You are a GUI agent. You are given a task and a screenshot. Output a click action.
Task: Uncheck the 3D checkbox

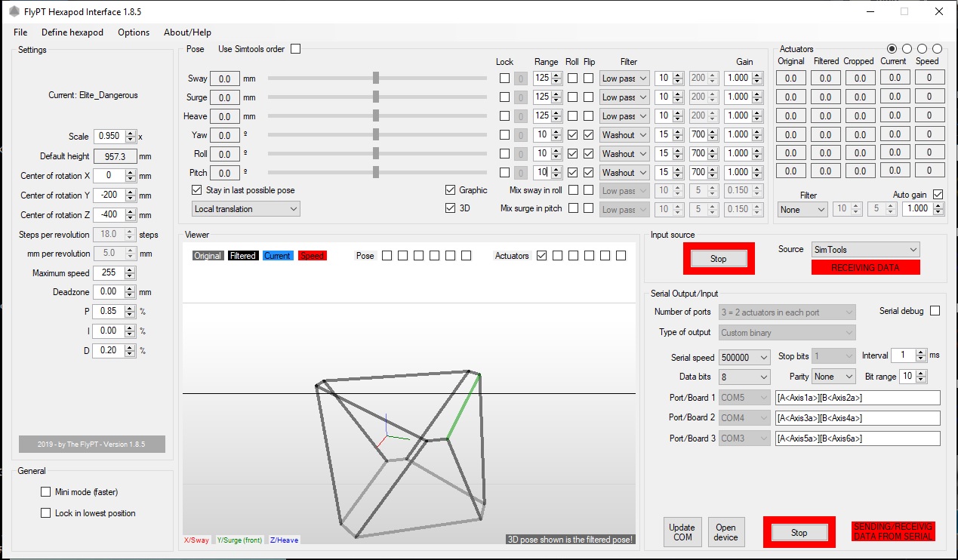point(451,208)
